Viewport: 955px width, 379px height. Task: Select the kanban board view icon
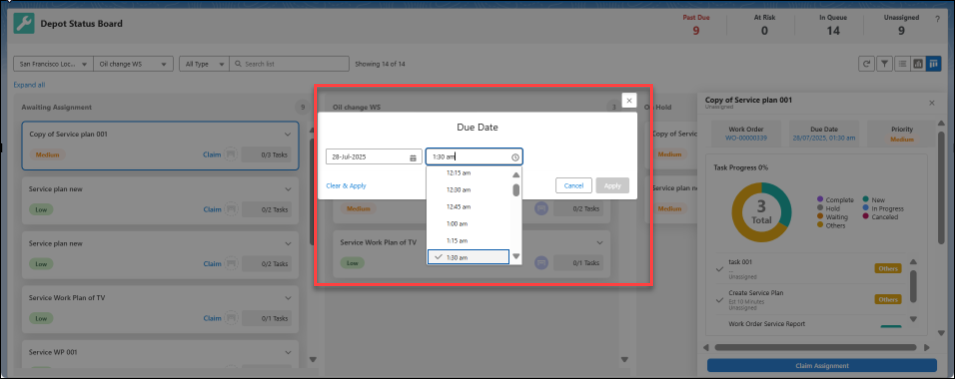point(934,63)
